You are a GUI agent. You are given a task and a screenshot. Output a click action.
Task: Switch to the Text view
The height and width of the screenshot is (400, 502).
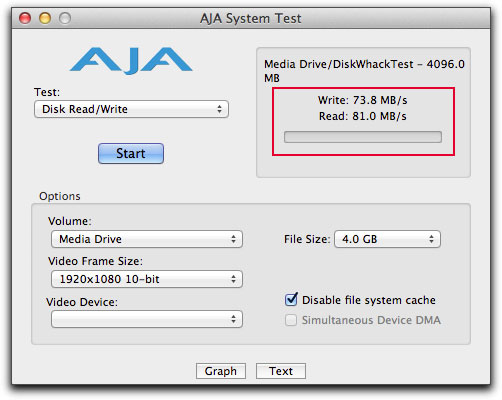point(281,371)
